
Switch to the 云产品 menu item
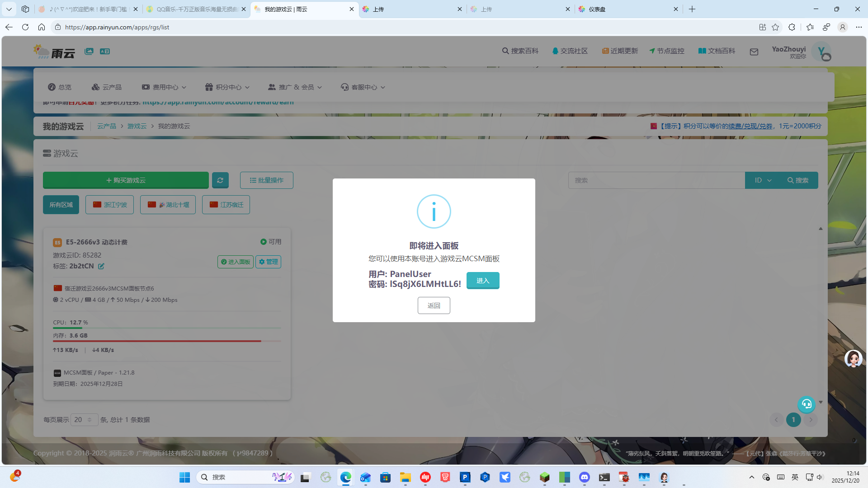coord(107,87)
